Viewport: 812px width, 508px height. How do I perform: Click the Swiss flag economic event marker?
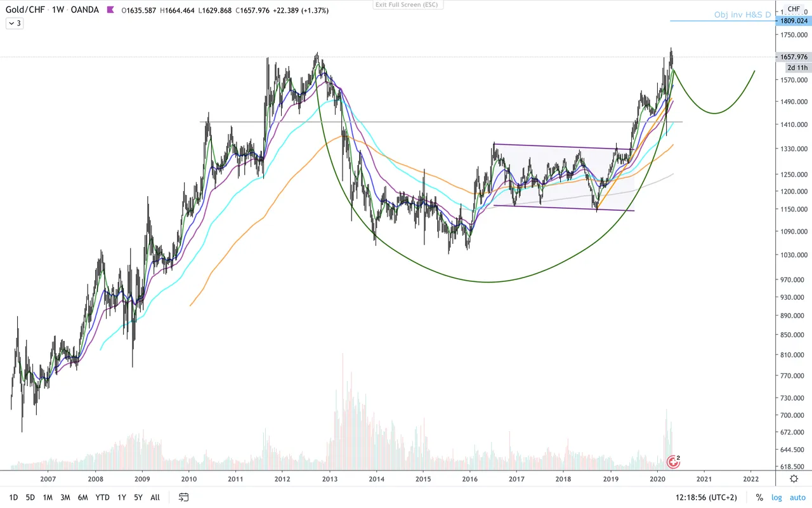[673, 462]
